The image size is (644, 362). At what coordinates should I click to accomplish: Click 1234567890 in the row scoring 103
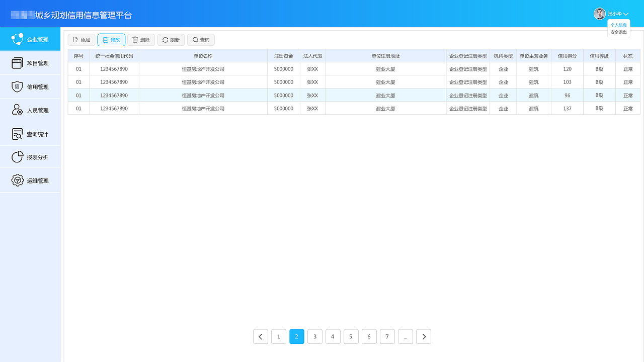114,82
